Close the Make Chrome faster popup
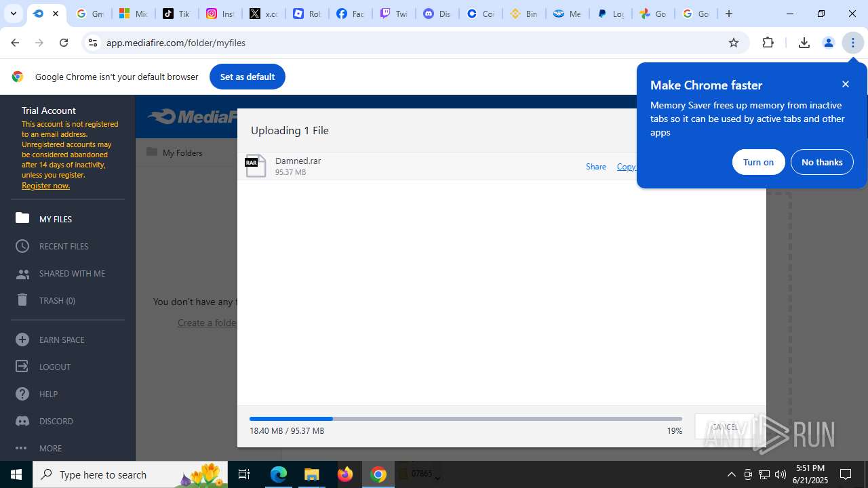868x488 pixels. click(846, 84)
